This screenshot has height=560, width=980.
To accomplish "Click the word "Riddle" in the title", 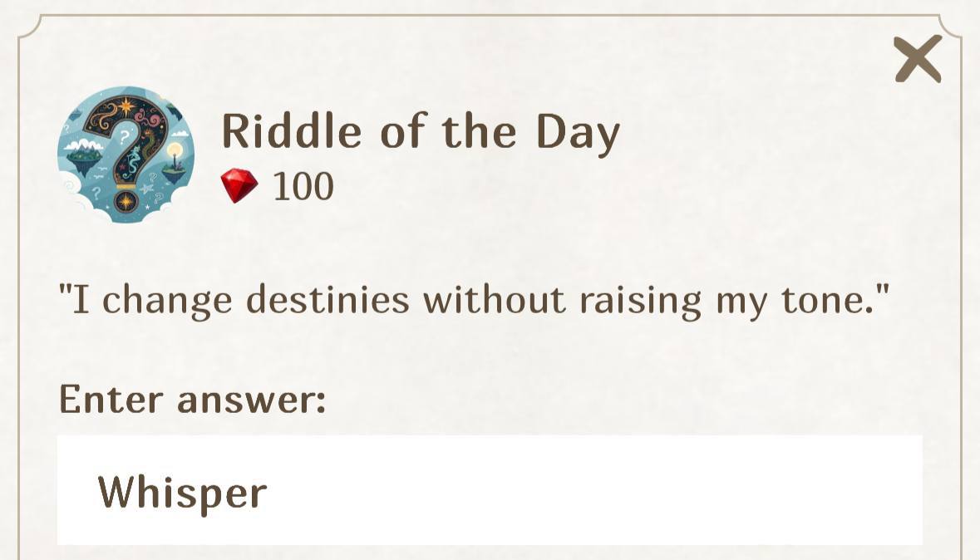I will 292,131.
